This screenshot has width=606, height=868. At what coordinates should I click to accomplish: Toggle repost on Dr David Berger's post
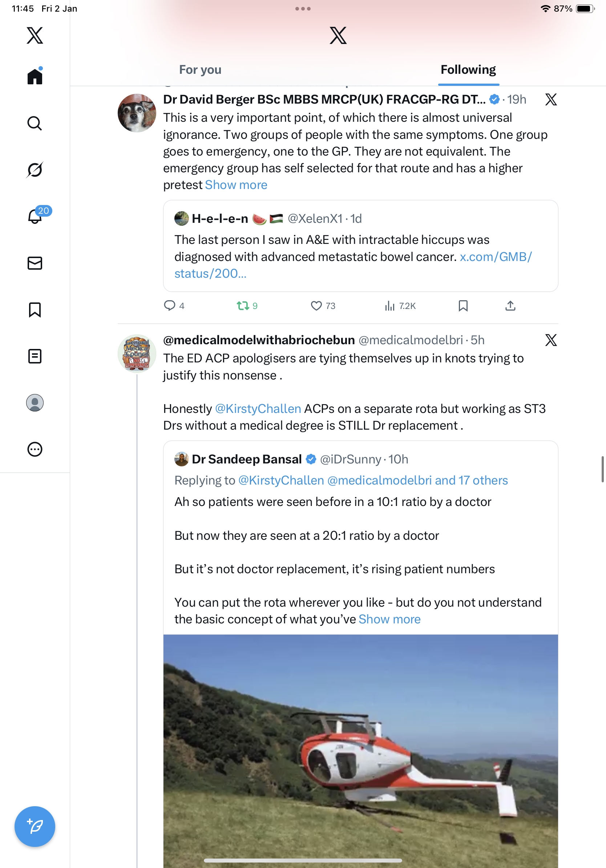click(x=243, y=306)
